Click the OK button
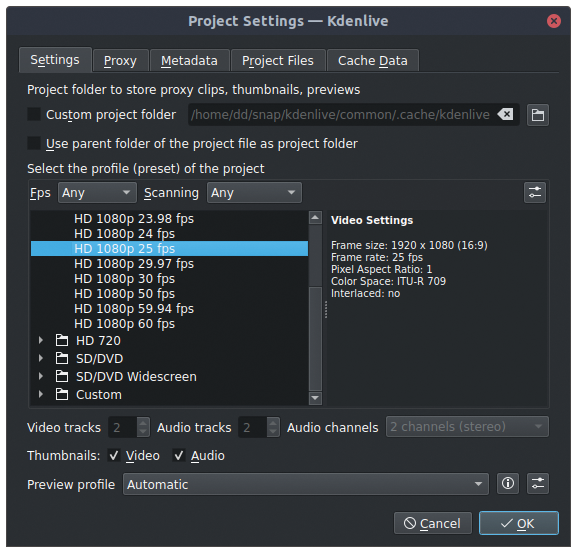Image resolution: width=577 pixels, height=553 pixels. [x=518, y=523]
